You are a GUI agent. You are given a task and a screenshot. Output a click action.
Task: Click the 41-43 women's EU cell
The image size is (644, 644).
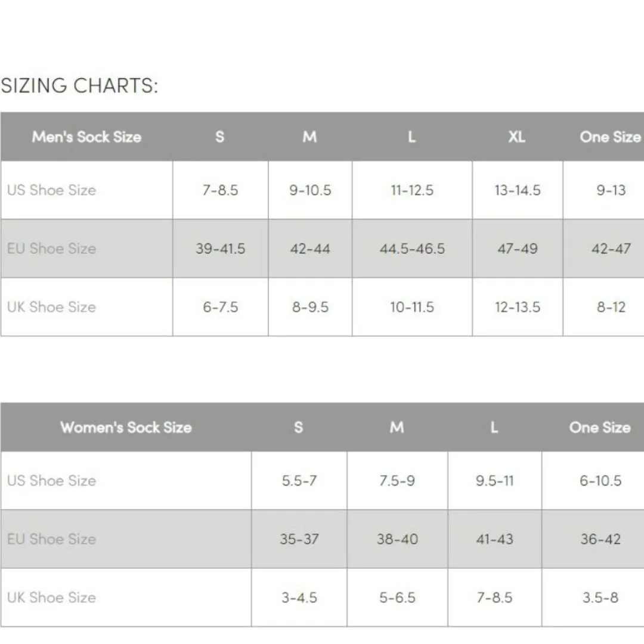pos(494,539)
